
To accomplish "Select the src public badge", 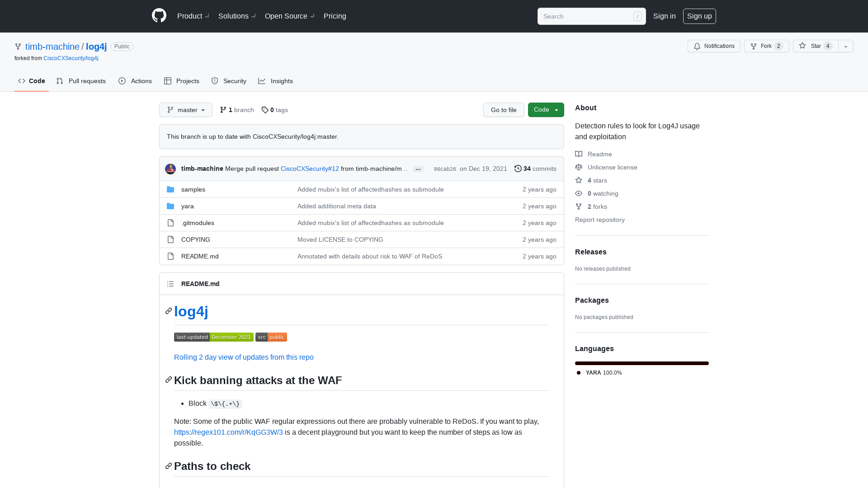I will [271, 337].
